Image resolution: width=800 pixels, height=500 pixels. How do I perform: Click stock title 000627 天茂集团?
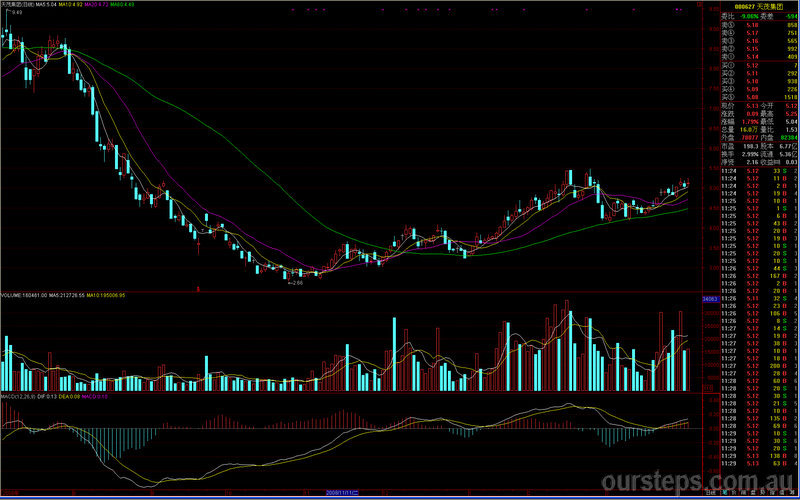click(760, 7)
